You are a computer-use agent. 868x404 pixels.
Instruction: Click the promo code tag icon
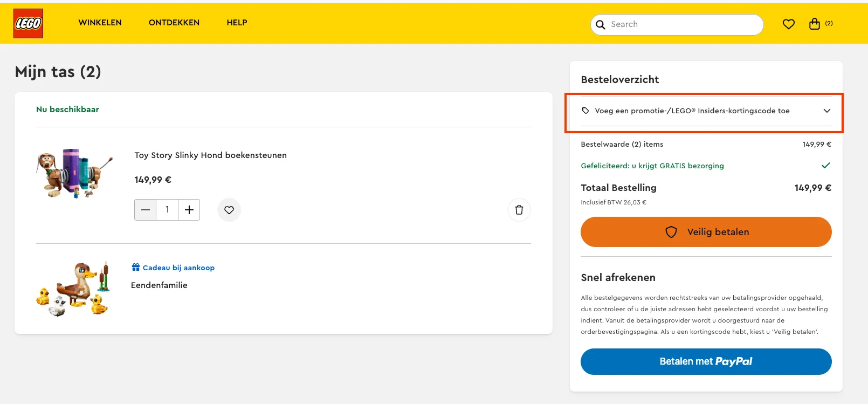coord(585,111)
